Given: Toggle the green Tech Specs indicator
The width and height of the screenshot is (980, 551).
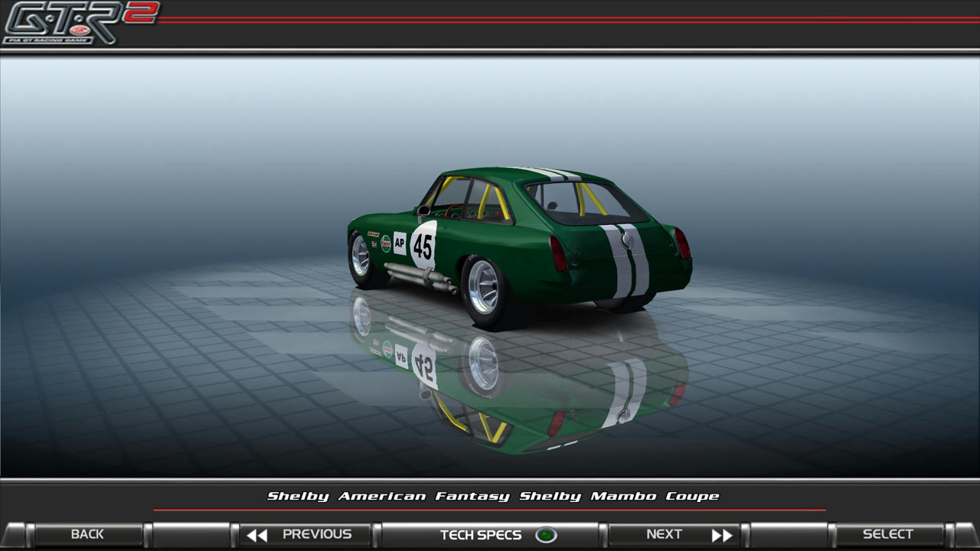Looking at the screenshot, I should [x=546, y=535].
